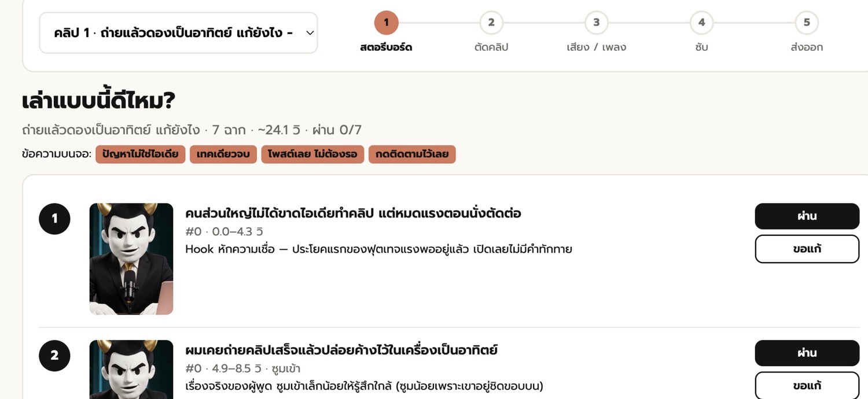Click the Hook หักความเชื่อ description text
Screen dimensions: 868x399
(378, 249)
